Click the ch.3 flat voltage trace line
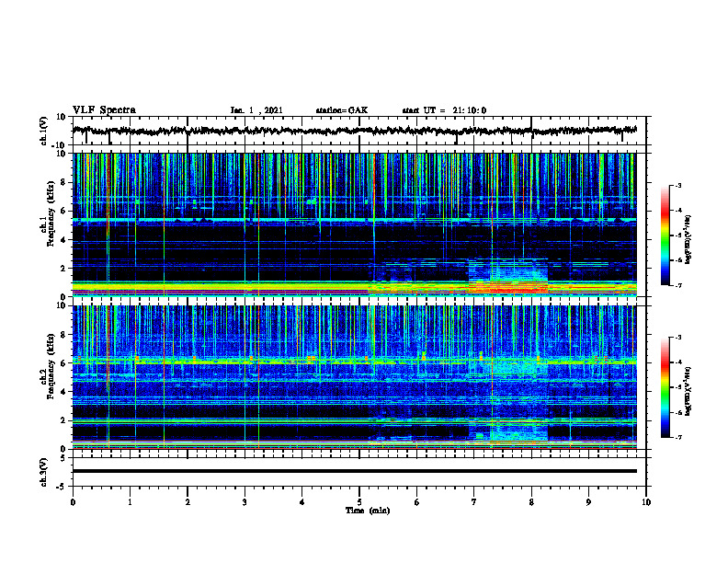The image size is (728, 563). pyautogui.click(x=355, y=471)
